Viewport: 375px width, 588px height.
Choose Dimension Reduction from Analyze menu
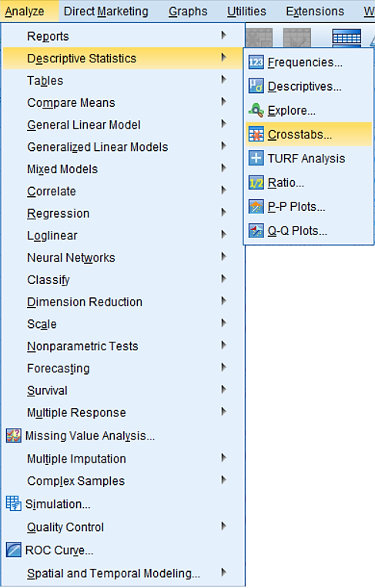coord(122,302)
